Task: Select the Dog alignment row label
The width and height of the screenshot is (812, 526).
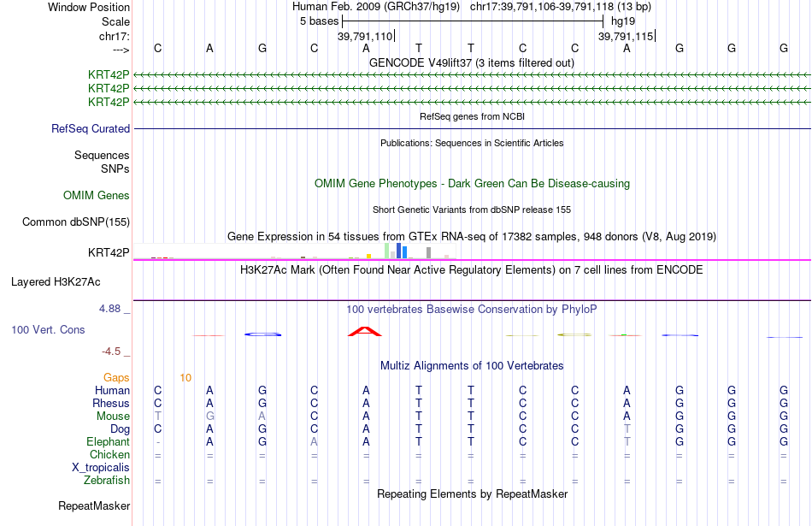Action: tap(121, 429)
